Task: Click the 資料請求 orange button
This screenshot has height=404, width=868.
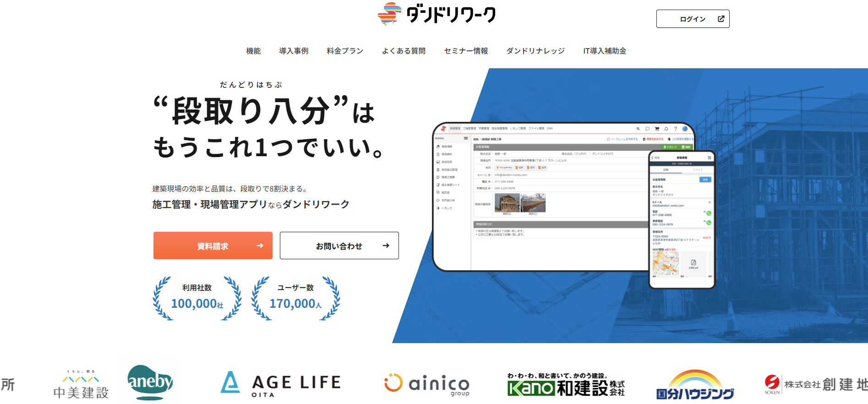Action: 213,246
